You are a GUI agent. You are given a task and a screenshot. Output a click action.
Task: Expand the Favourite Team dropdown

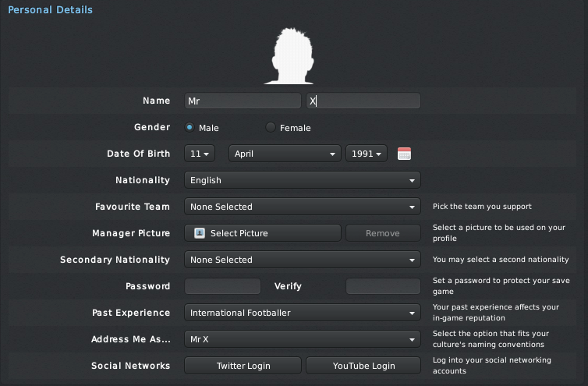(303, 207)
